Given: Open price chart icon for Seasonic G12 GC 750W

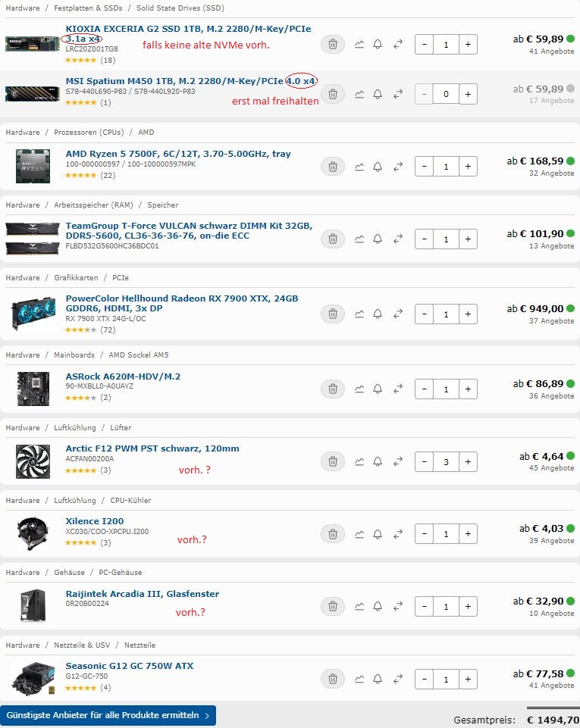Looking at the screenshot, I should point(359,680).
